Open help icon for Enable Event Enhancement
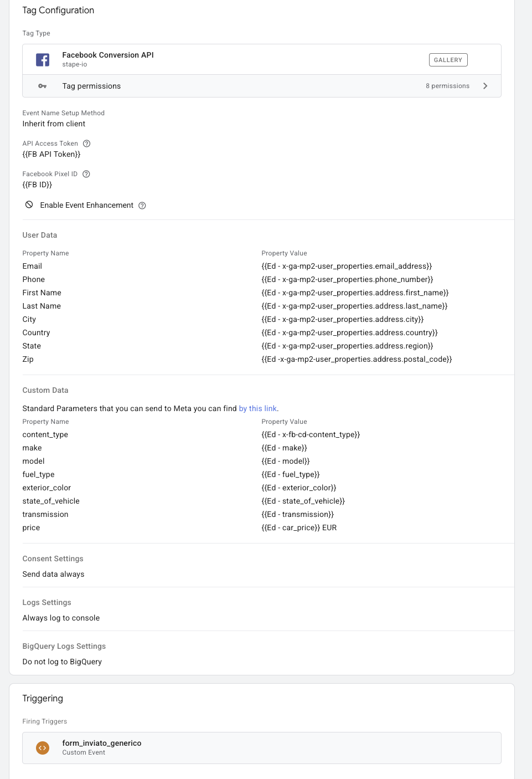 [142, 206]
